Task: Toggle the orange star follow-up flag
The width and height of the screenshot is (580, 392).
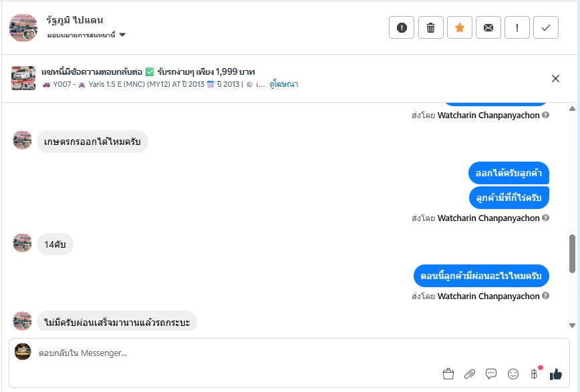Action: coord(460,27)
